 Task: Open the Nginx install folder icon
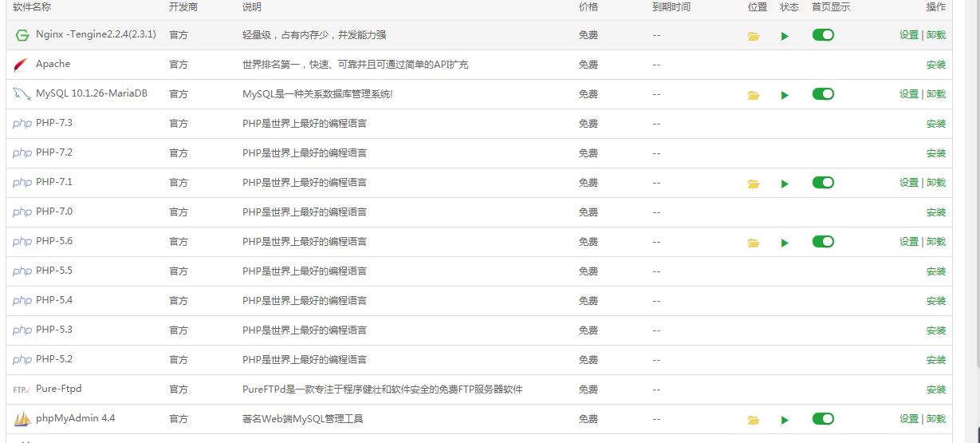coord(754,36)
